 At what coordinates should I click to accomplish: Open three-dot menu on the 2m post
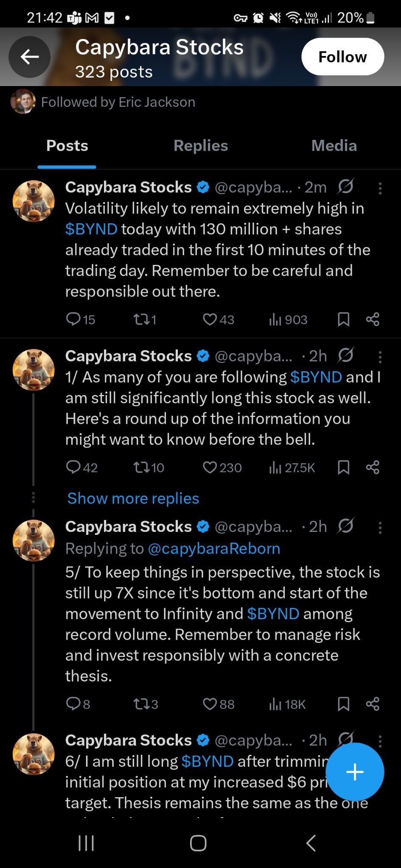coord(380,188)
